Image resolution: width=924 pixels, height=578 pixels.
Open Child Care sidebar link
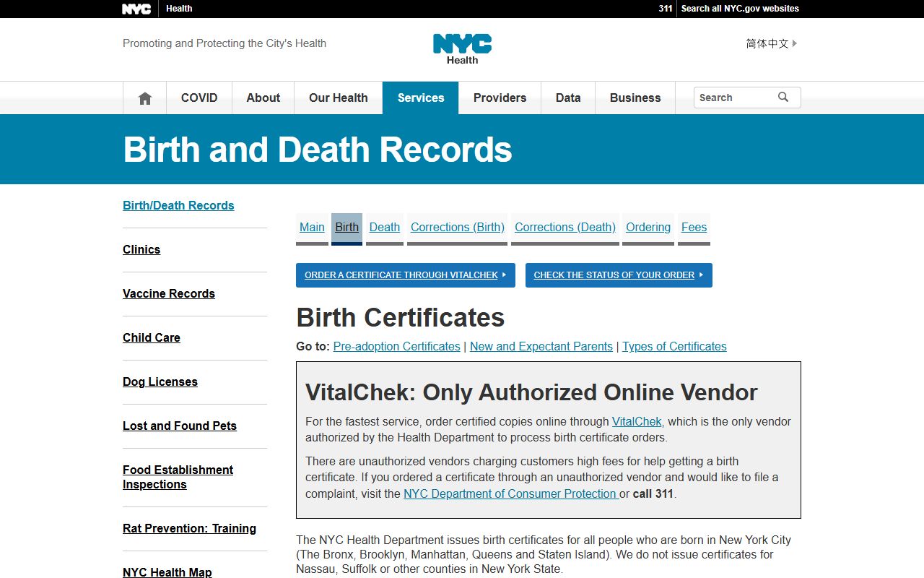point(152,337)
